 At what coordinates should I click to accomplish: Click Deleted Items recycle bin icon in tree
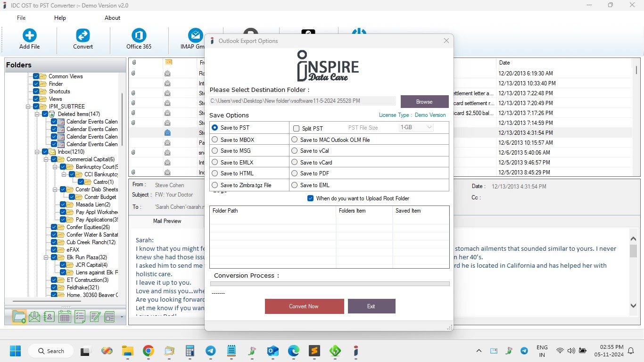point(52,114)
